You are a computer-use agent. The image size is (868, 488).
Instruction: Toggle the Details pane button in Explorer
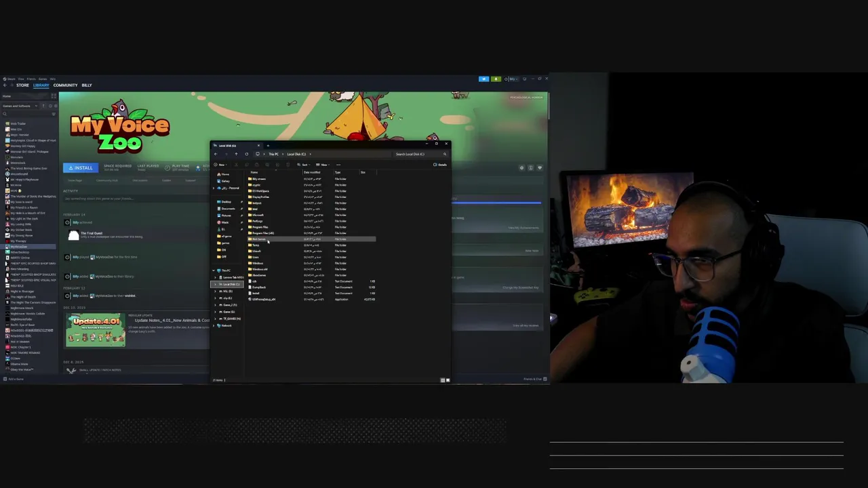(440, 165)
